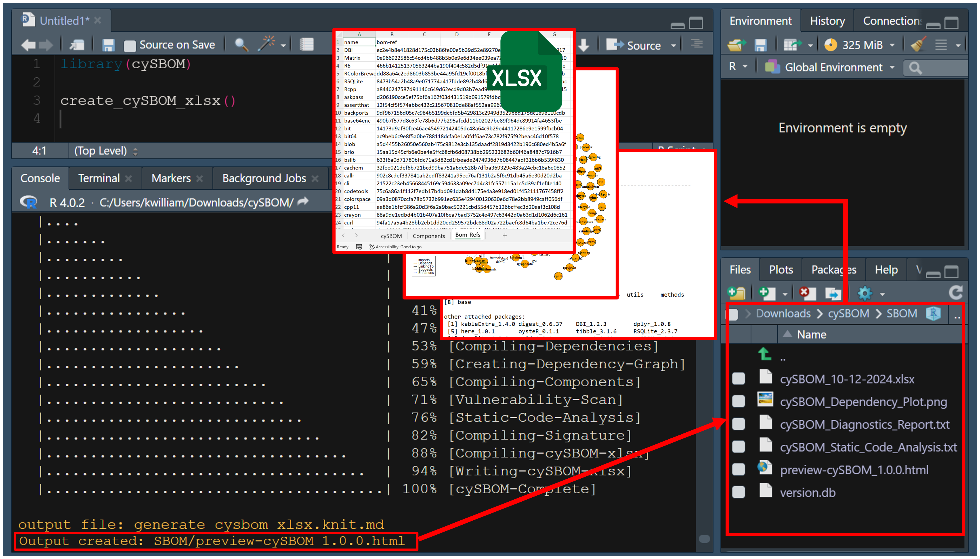Viewport: 980px width, 559px height.
Task: Show the source in a new window
Action: tap(77, 45)
